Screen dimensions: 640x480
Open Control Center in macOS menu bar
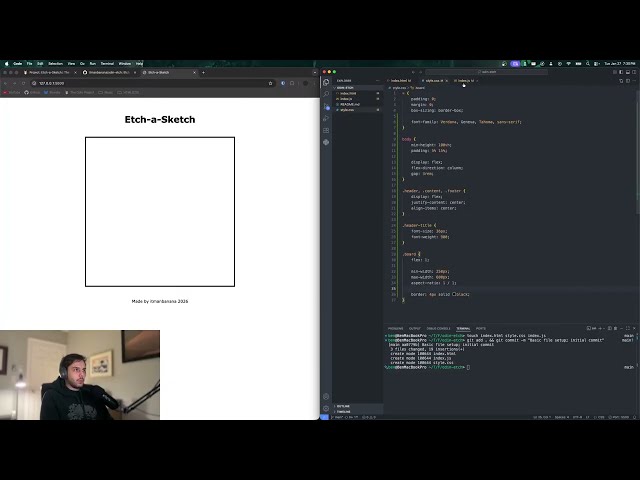(x=596, y=64)
